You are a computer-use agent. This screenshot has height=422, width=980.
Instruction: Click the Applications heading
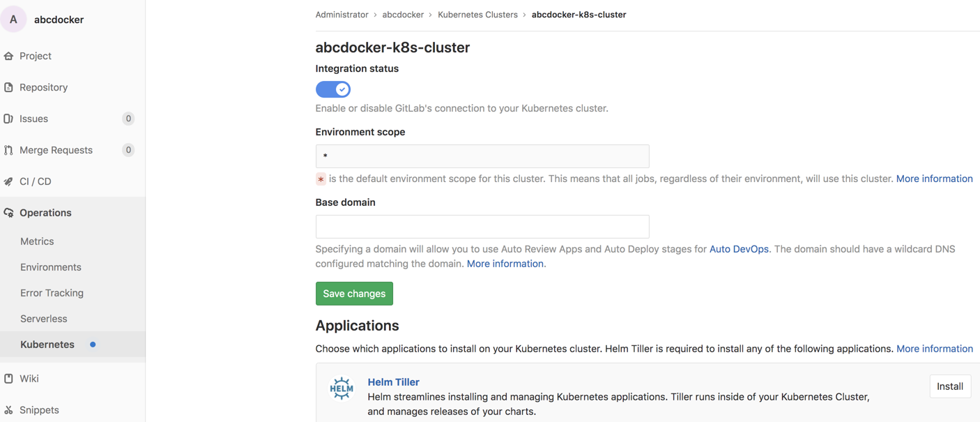(357, 326)
